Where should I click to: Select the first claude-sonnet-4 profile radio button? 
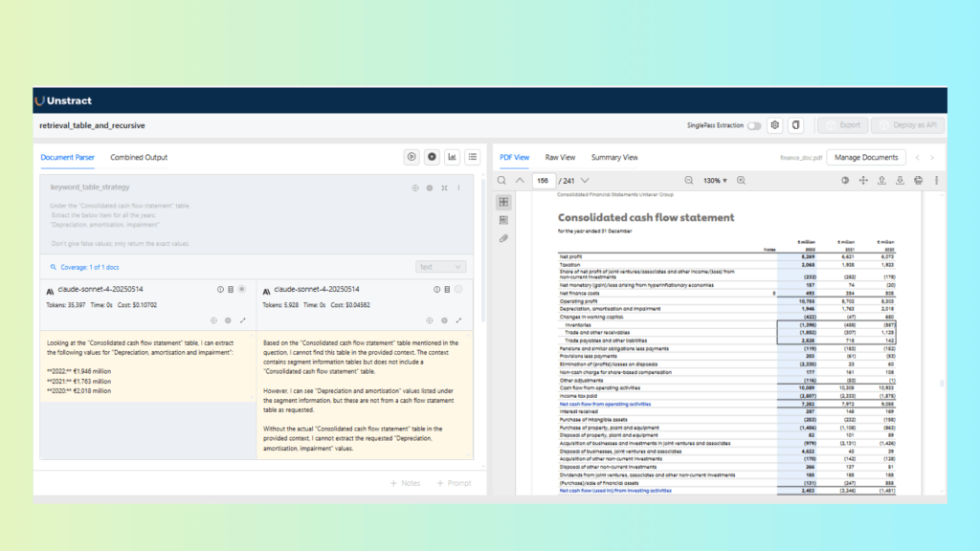click(242, 289)
